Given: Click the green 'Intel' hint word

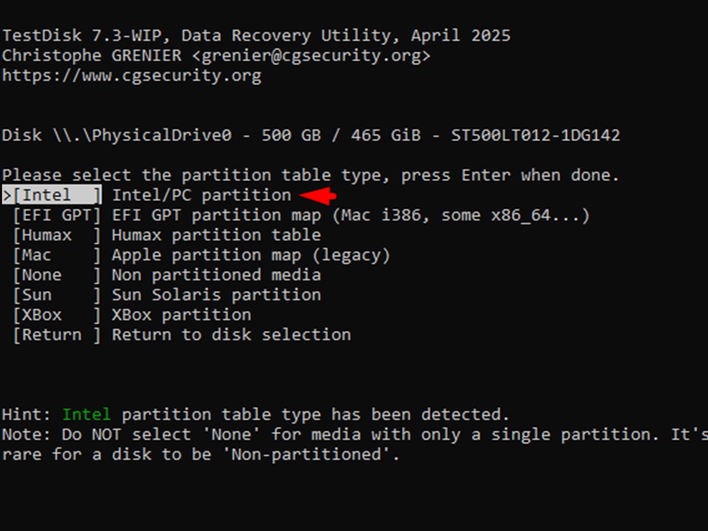Looking at the screenshot, I should [x=87, y=414].
